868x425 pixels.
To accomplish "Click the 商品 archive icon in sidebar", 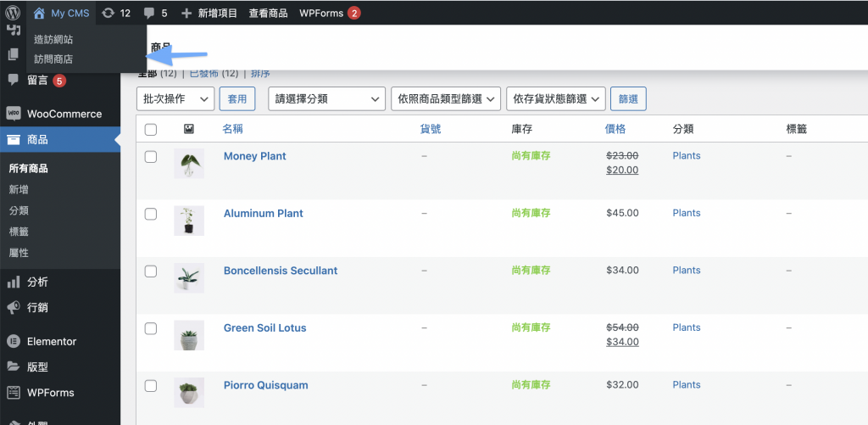I will 14,140.
